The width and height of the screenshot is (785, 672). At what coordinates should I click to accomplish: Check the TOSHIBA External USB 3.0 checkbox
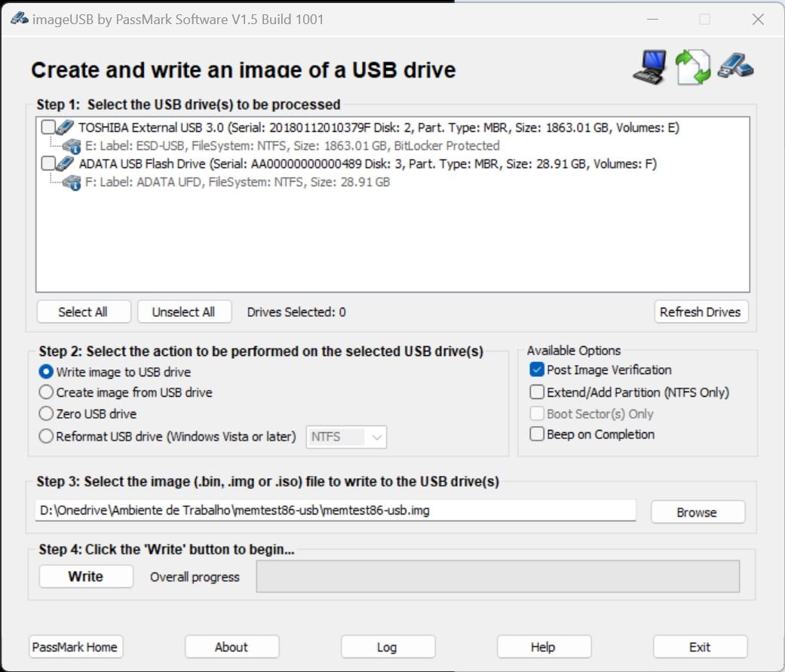click(x=48, y=127)
